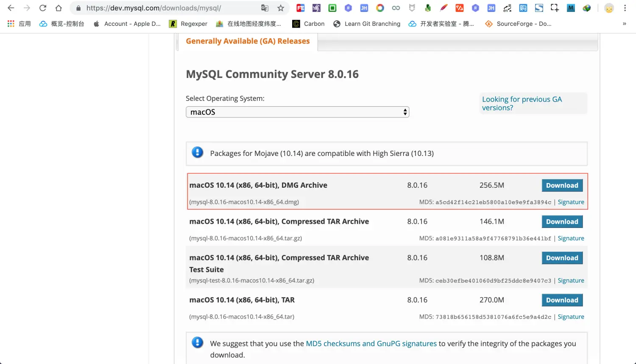636x364 pixels.
Task: Open the browser home page
Action: tap(59, 8)
